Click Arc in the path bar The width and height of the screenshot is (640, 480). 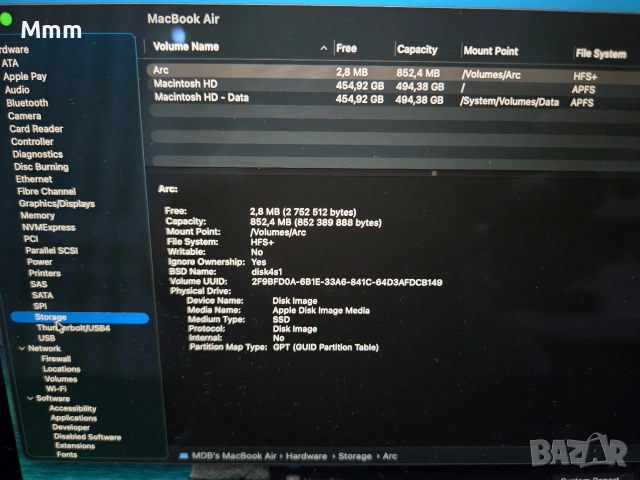[x=390, y=456]
